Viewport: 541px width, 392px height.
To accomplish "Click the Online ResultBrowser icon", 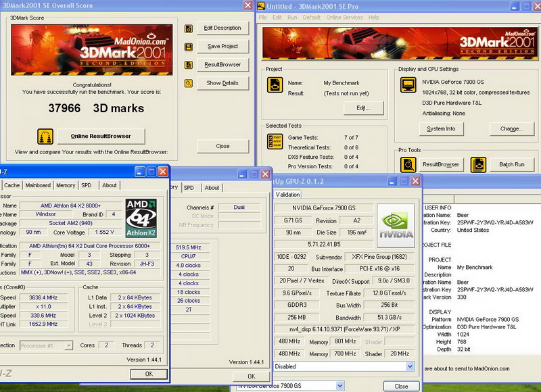I will [x=45, y=137].
